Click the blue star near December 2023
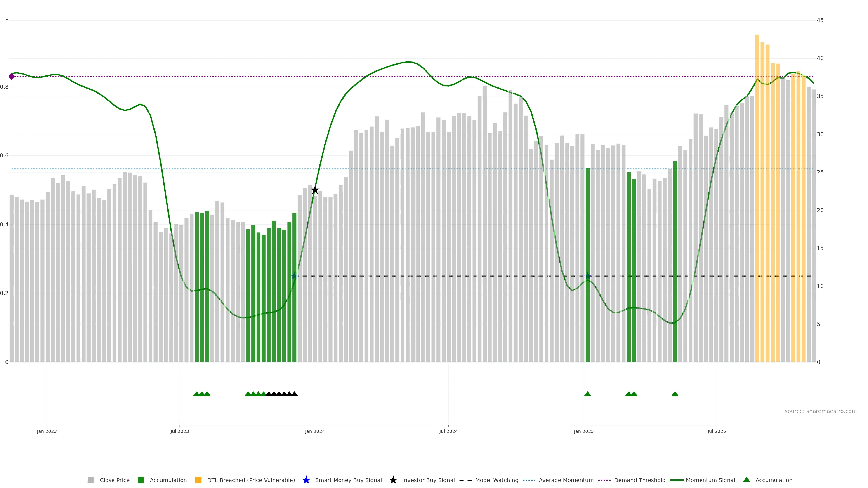Screen dimensions: 868x488 click(295, 276)
